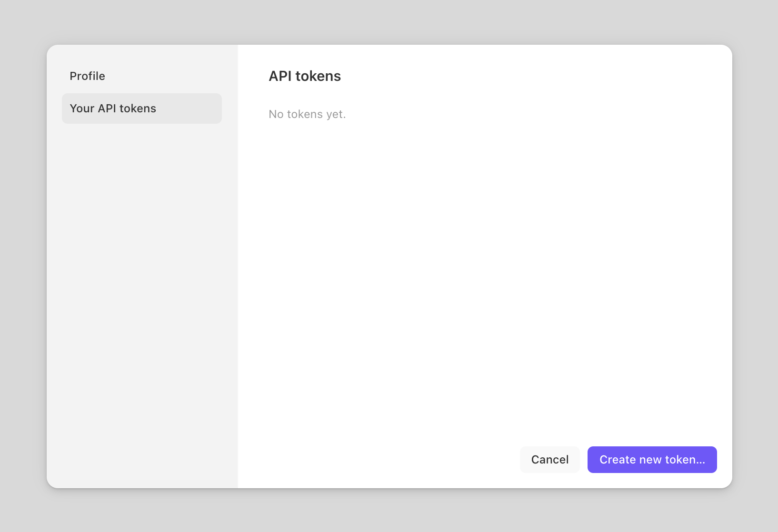Click the API tokens heading text
778x532 pixels.
point(305,76)
